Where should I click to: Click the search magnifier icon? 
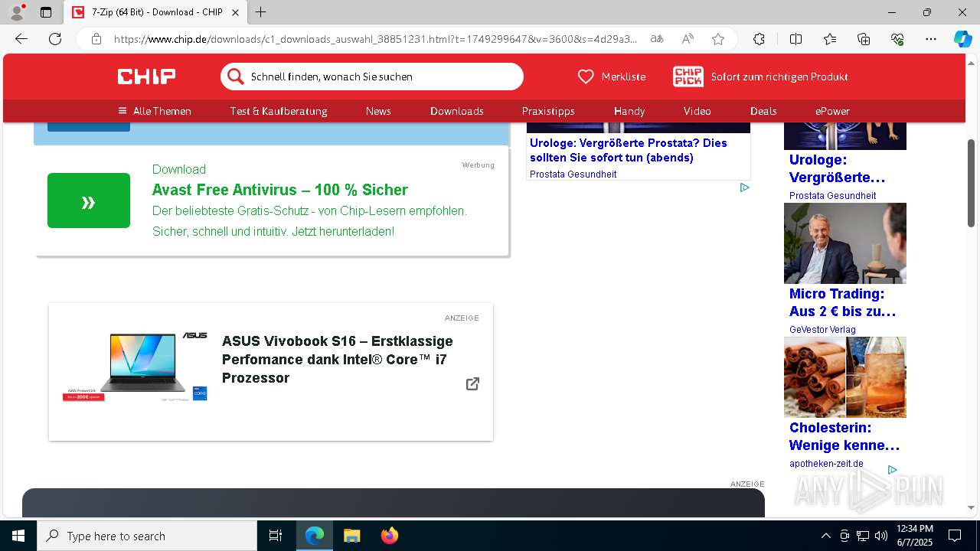click(x=235, y=77)
